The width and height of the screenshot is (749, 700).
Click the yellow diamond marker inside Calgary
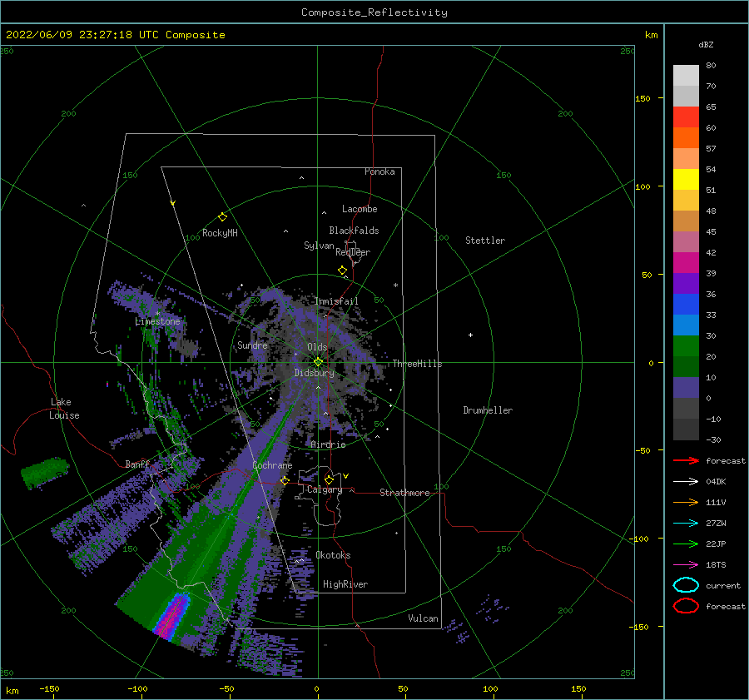pos(329,479)
